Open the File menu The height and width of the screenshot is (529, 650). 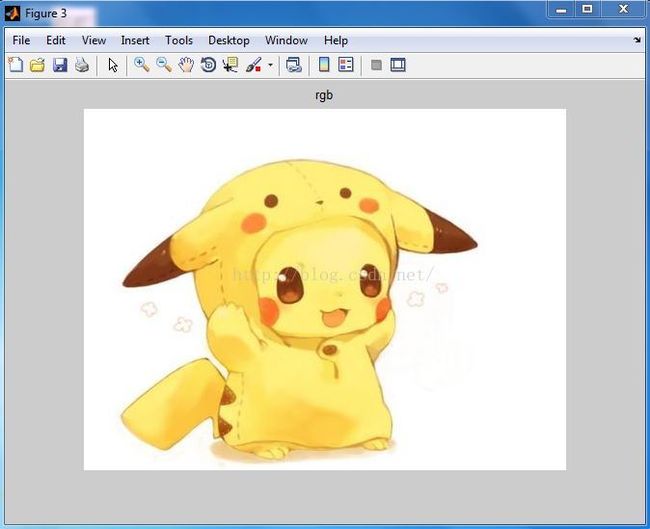coord(21,40)
